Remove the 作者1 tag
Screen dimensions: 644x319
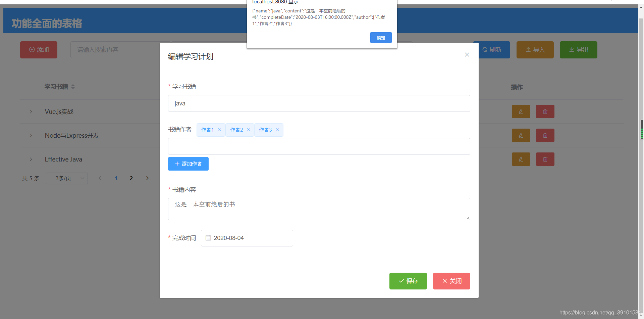pos(220,130)
